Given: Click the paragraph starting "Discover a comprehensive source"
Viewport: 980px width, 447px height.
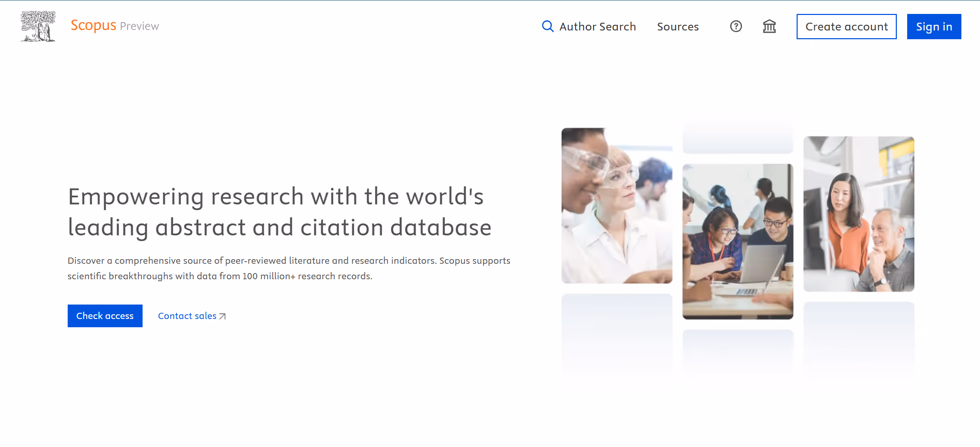Looking at the screenshot, I should tap(289, 268).
